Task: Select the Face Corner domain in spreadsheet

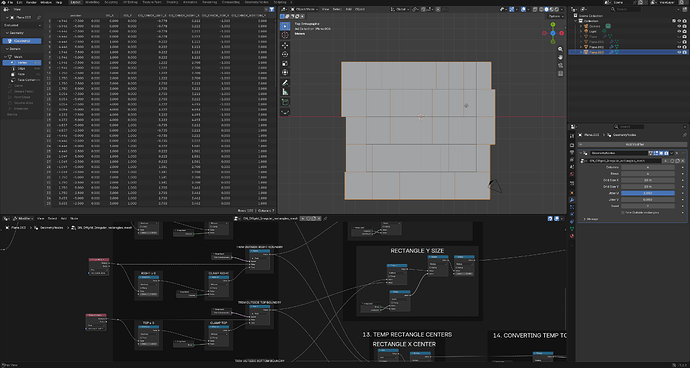Action: tap(22, 80)
